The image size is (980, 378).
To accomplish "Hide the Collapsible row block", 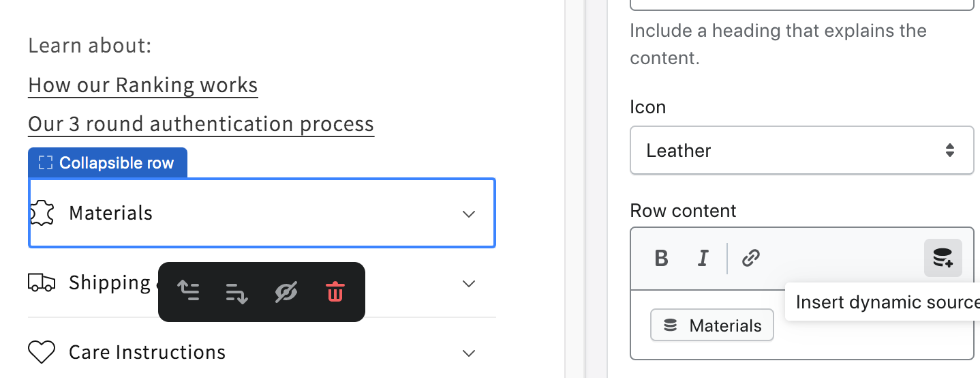I will 286,292.
